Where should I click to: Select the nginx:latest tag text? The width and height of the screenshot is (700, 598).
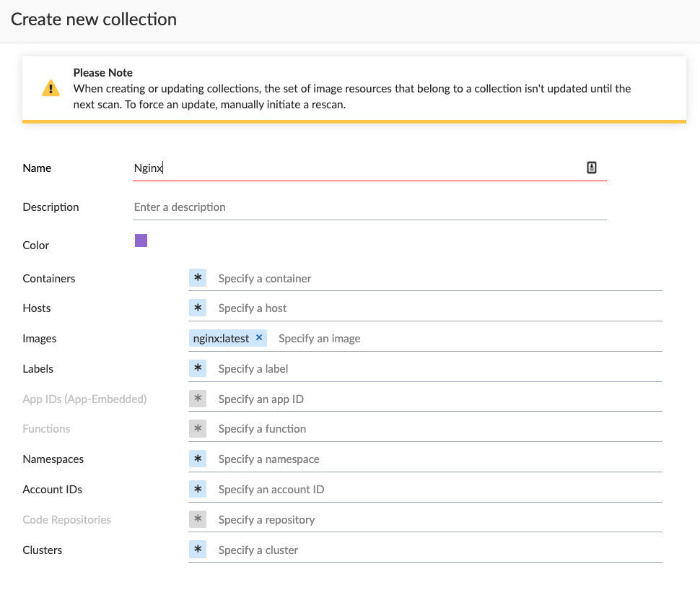221,338
